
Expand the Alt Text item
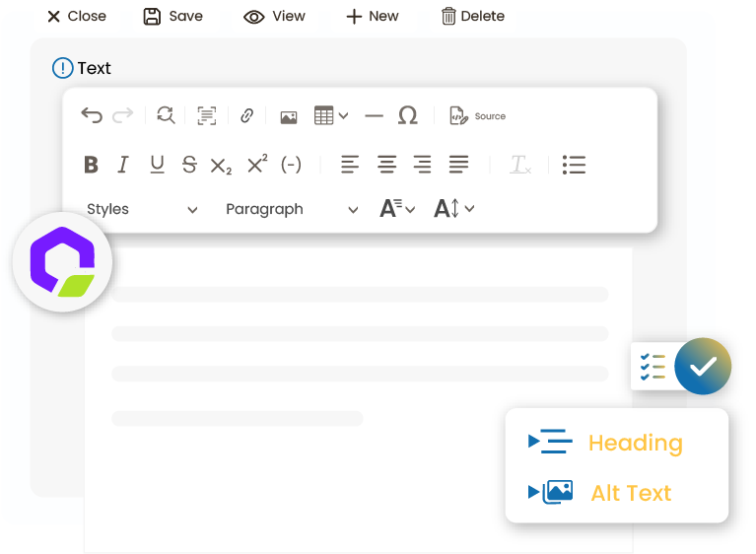[x=600, y=493]
